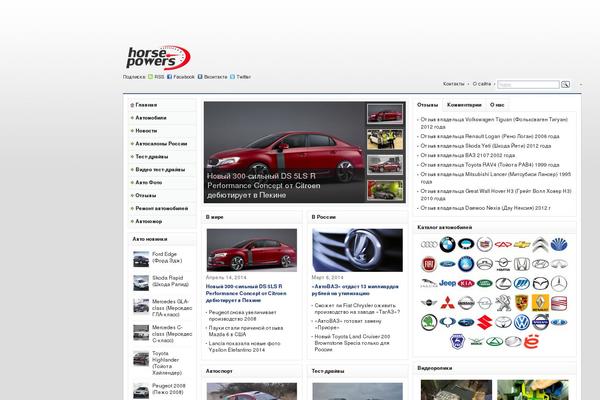Select the Hyundai logo in catalog
Viewport: 600px width, 400px height.
pyautogui.click(x=540, y=264)
